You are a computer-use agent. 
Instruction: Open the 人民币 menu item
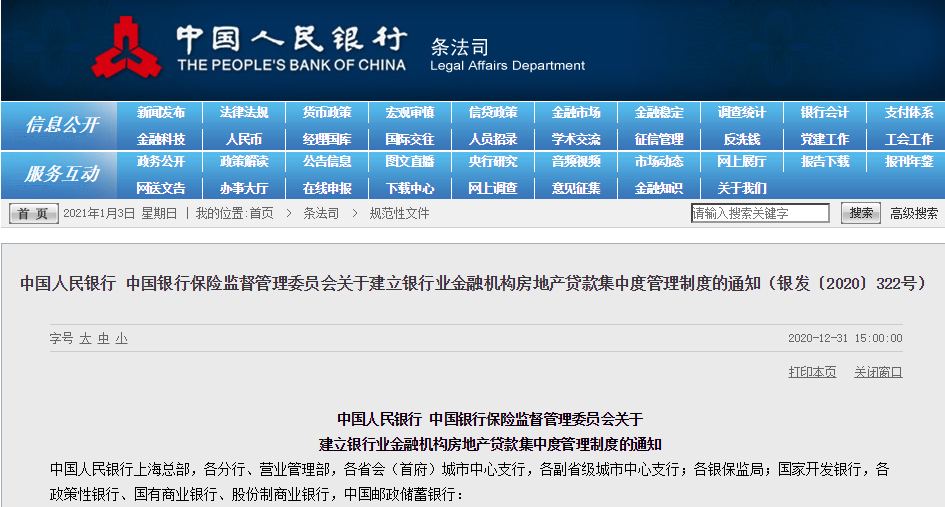pos(244,139)
